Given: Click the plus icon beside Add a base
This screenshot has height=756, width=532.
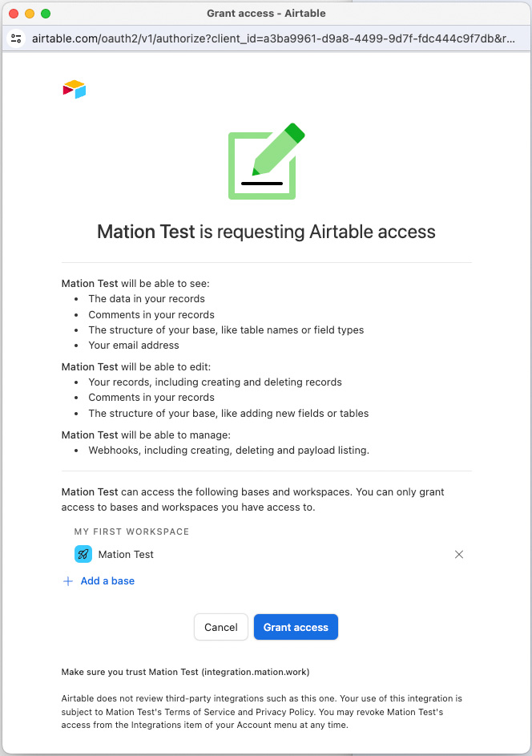Looking at the screenshot, I should (x=68, y=581).
